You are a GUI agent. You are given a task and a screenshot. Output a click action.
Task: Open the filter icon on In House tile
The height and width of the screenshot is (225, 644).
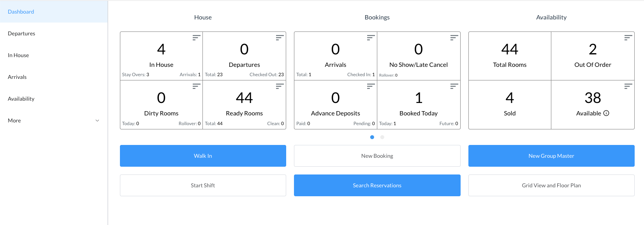[196, 38]
